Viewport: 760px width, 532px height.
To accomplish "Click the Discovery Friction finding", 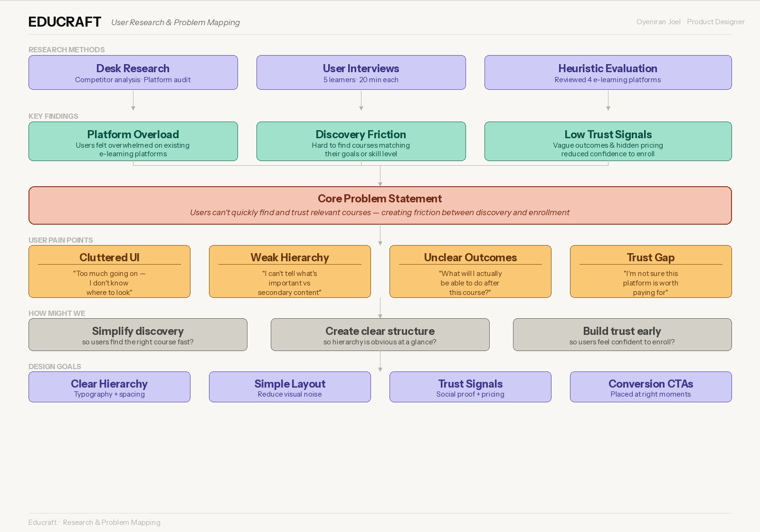I will [x=361, y=141].
